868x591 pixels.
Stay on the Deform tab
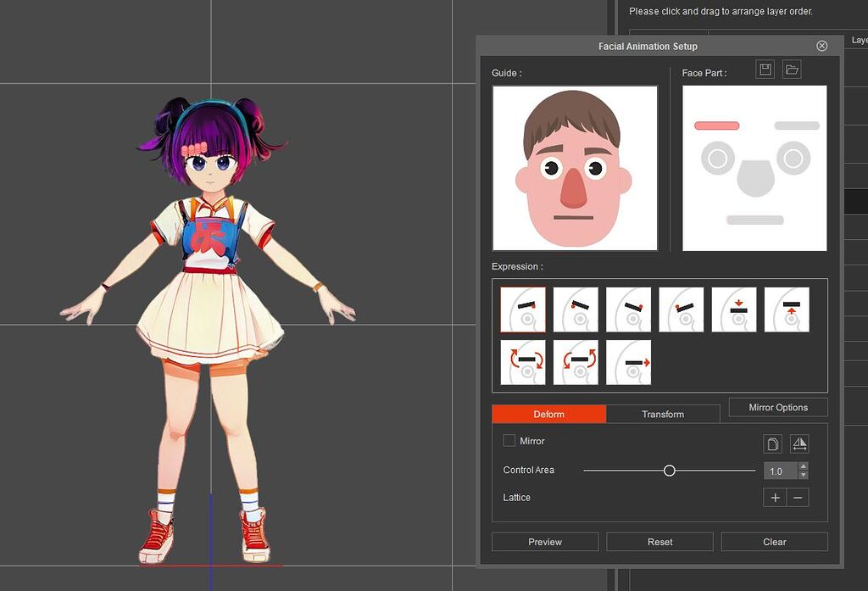click(x=549, y=414)
